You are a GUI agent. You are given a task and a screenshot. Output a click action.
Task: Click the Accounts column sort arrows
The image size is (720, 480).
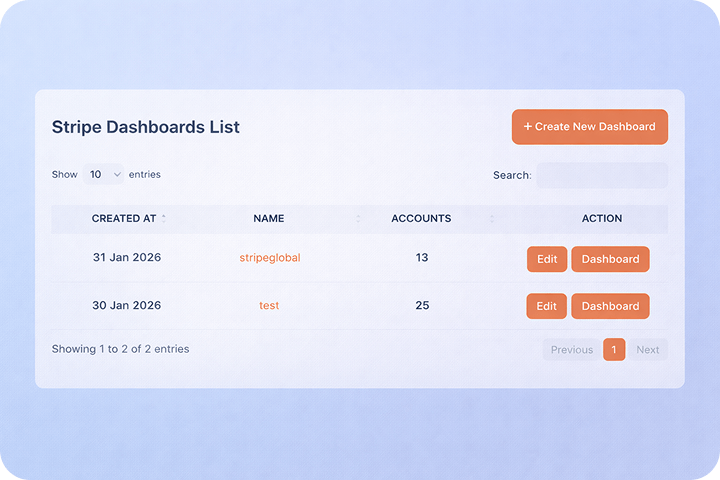[x=491, y=218]
